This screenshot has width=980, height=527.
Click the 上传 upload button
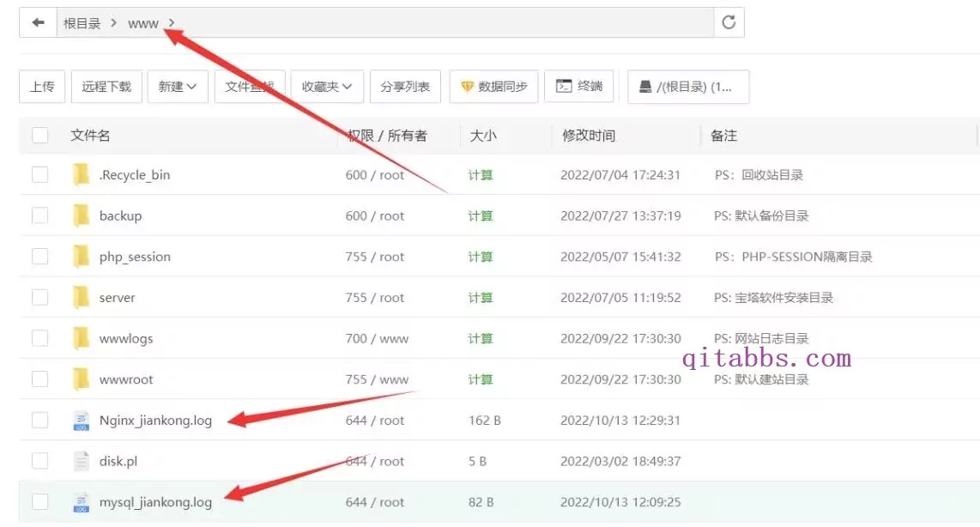pyautogui.click(x=42, y=87)
